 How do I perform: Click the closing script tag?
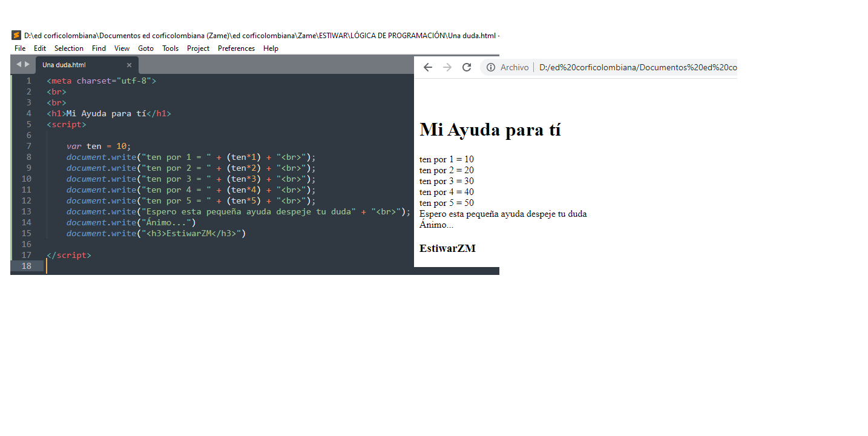coord(69,255)
